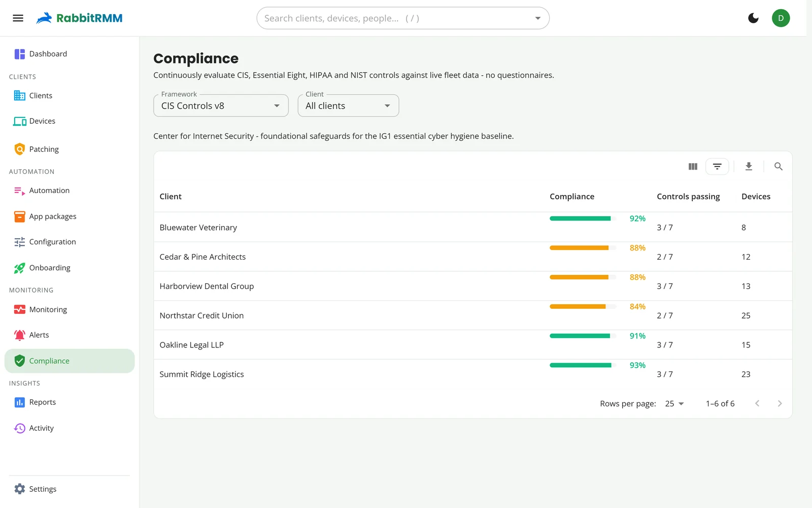
Task: Expand the global search dropdown arrow
Action: [537, 18]
